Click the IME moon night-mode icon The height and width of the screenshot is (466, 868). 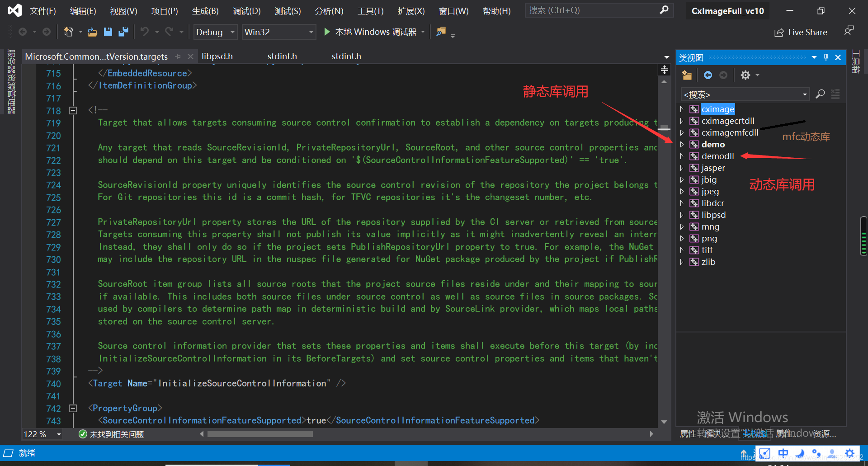[x=800, y=453]
